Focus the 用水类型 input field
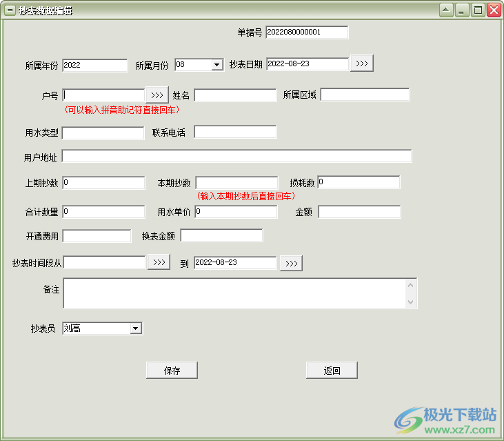 (103, 133)
